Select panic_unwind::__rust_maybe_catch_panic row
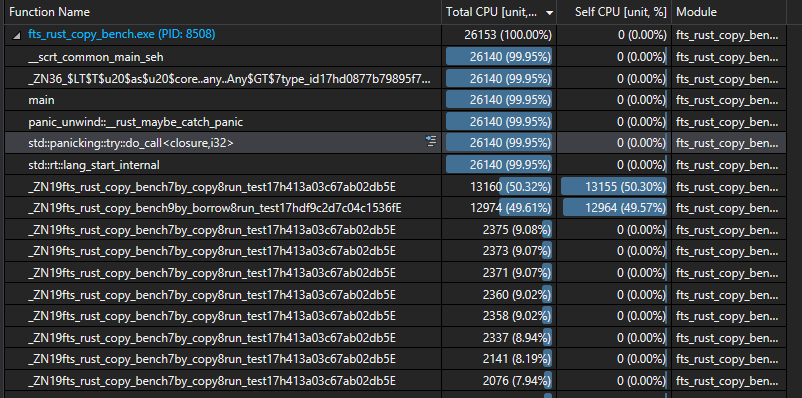Screen dimensions: 802x398 (395, 122)
